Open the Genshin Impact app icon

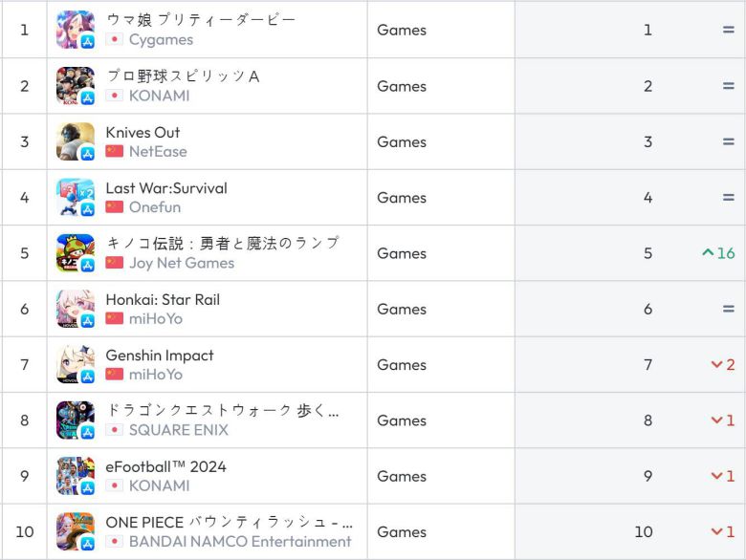(75, 364)
